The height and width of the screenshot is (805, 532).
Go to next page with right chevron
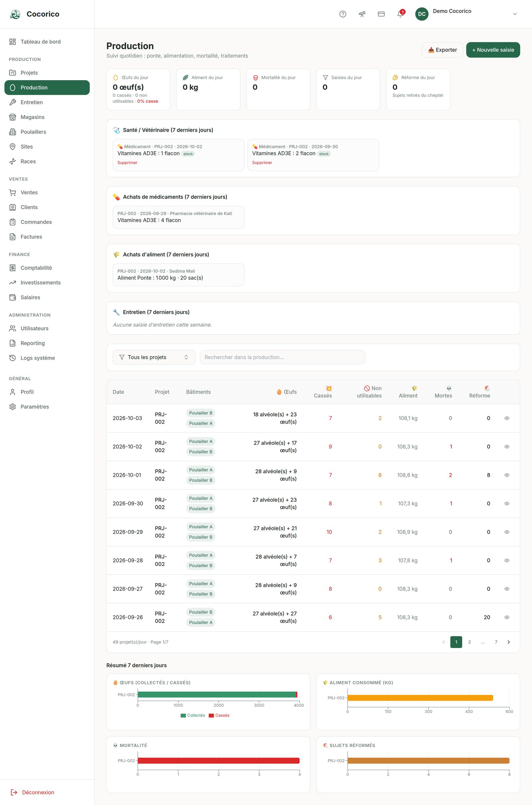(509, 642)
